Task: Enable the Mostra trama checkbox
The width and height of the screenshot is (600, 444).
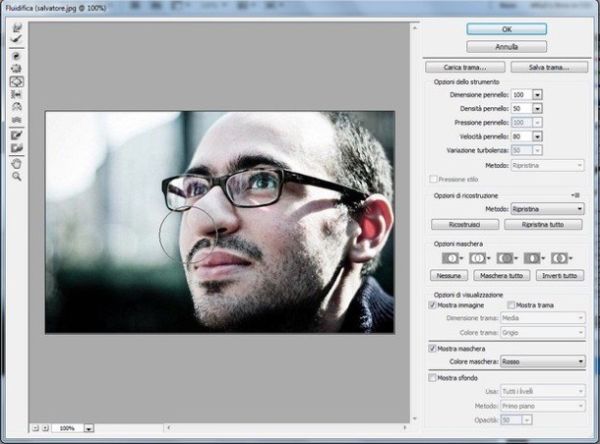Action: click(x=511, y=305)
